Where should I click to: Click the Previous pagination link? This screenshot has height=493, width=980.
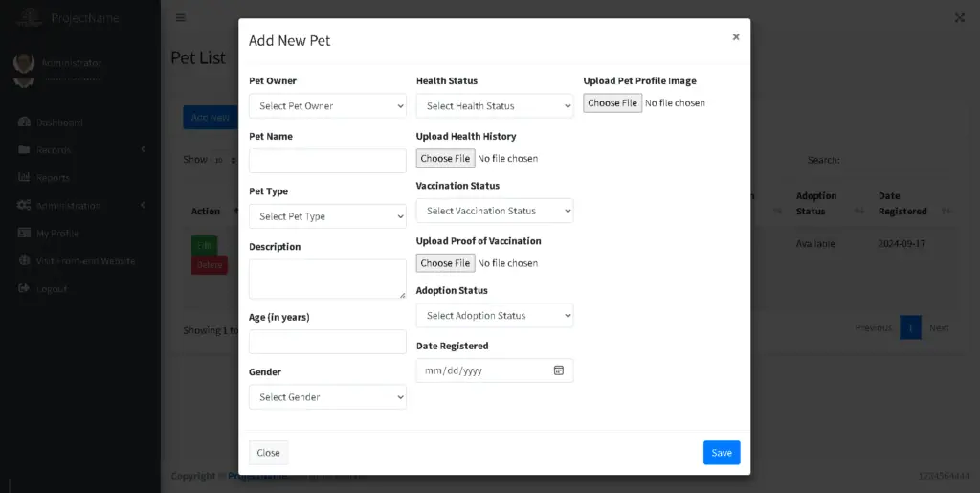[873, 327]
